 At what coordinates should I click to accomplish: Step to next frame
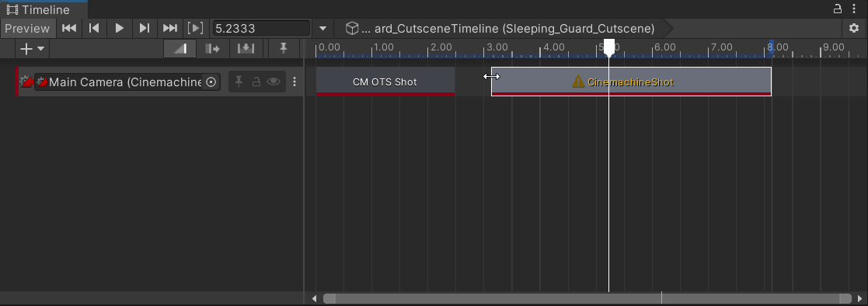[x=144, y=28]
